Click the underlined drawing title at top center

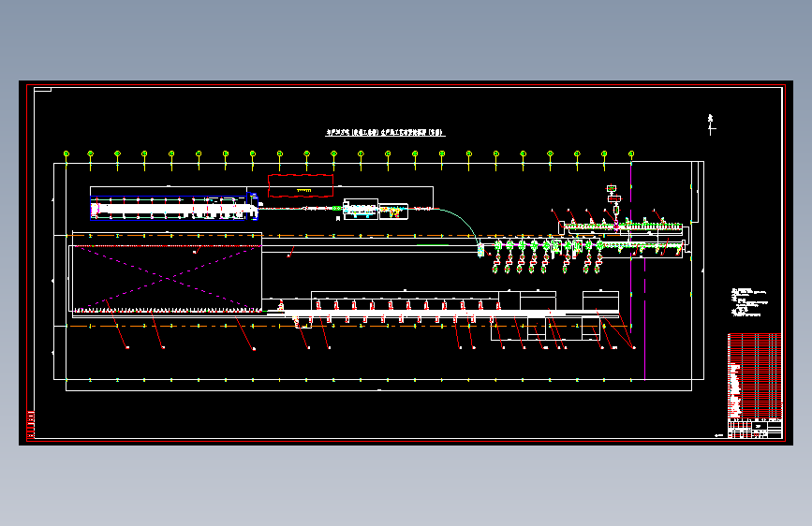click(x=385, y=133)
